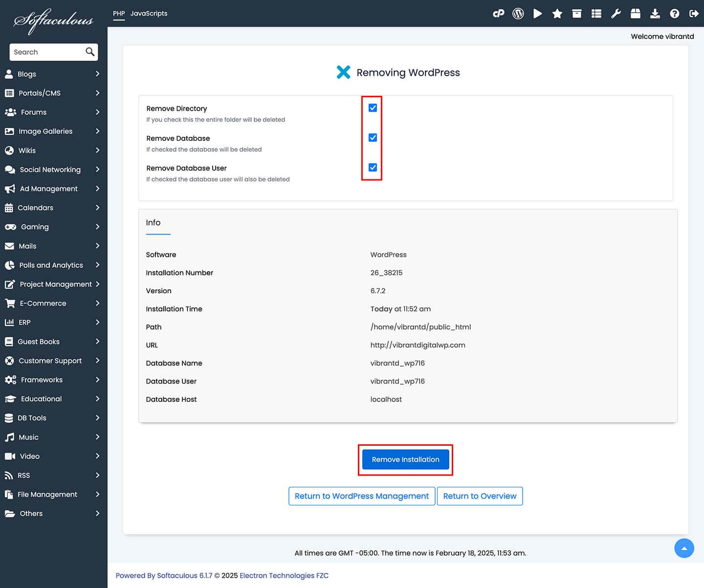The height and width of the screenshot is (588, 704).
Task: Click the scroll-to-top arrow button
Action: point(684,548)
